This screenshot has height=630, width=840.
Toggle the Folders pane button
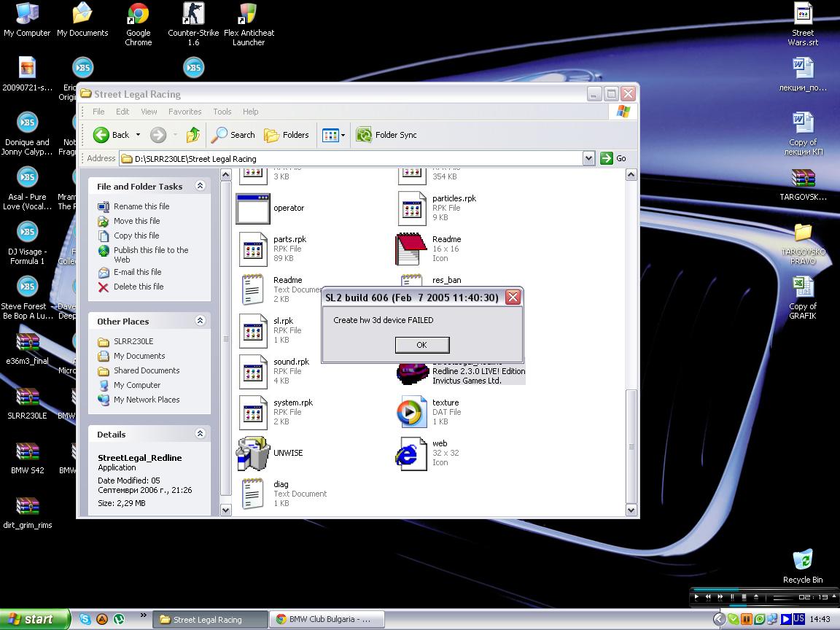[x=287, y=135]
